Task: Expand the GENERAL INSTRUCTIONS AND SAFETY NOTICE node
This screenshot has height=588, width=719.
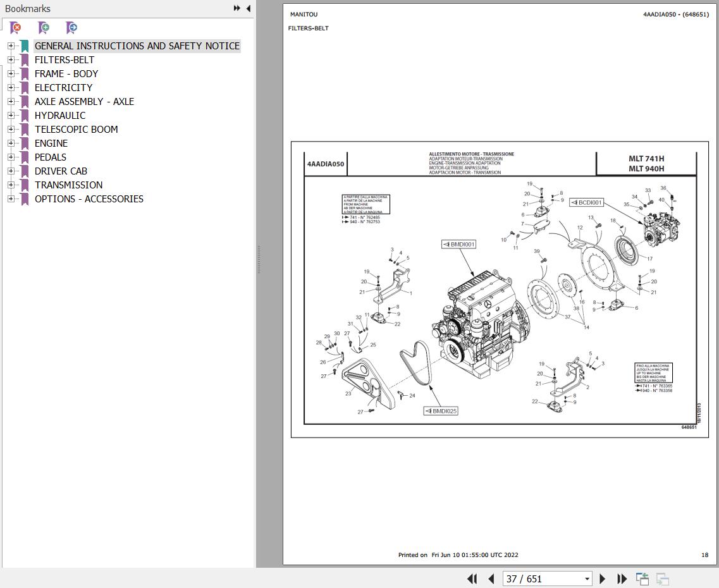Action: point(11,46)
